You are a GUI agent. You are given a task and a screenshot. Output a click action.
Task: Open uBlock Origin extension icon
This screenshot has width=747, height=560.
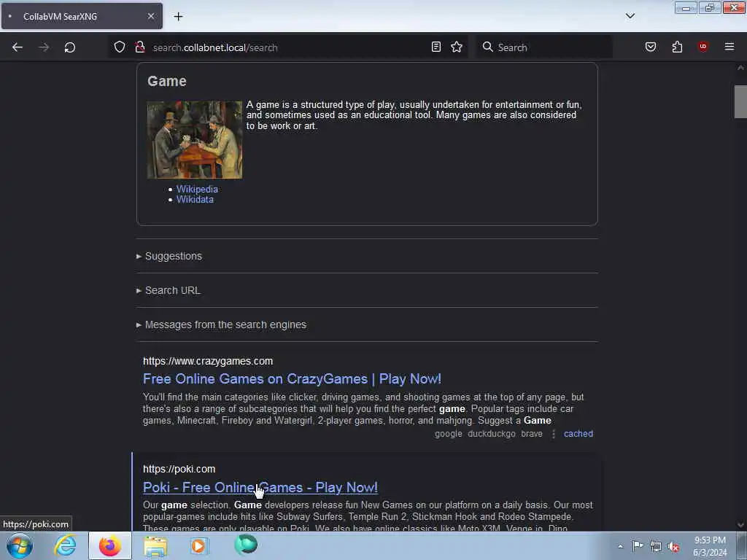pos(703,47)
